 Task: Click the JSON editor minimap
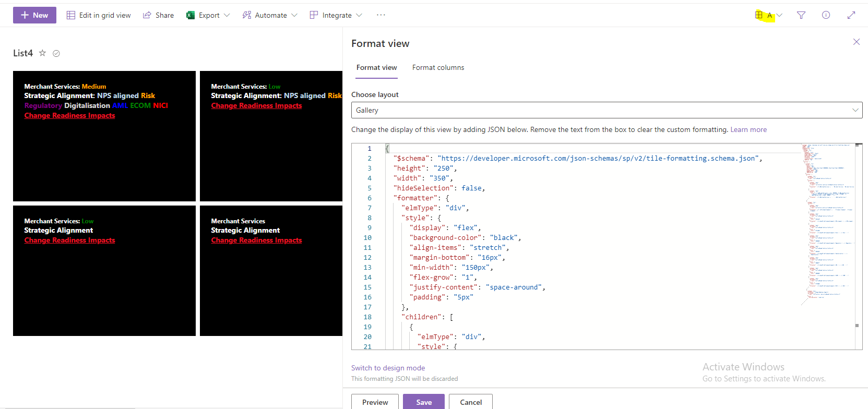(828, 224)
